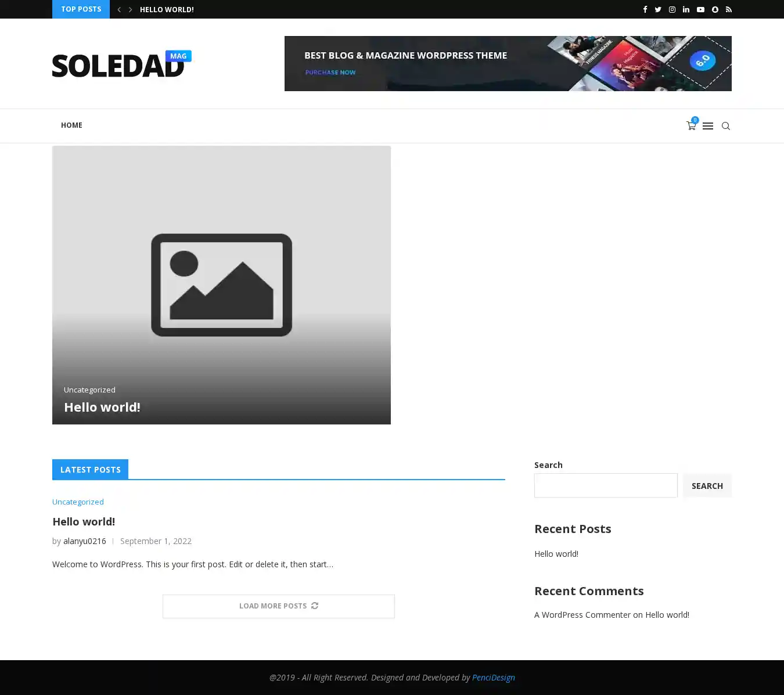Expand the hamburger sidebar menu
Viewport: 784px width, 695px height.
click(x=707, y=126)
